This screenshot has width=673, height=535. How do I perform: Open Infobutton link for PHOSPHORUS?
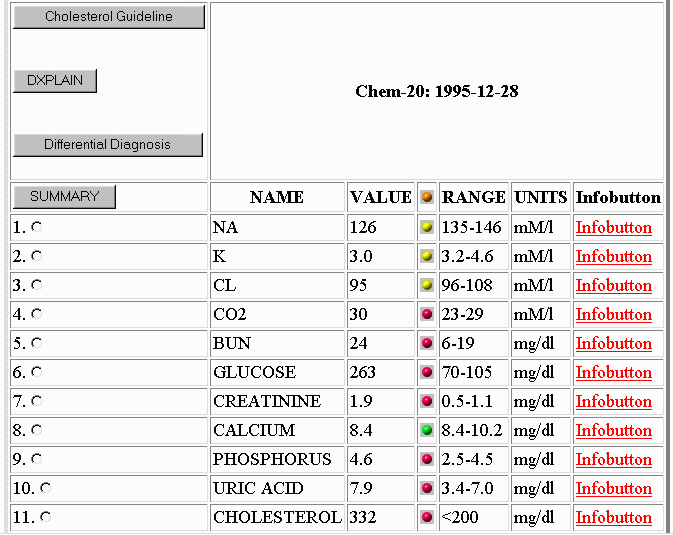click(x=613, y=460)
